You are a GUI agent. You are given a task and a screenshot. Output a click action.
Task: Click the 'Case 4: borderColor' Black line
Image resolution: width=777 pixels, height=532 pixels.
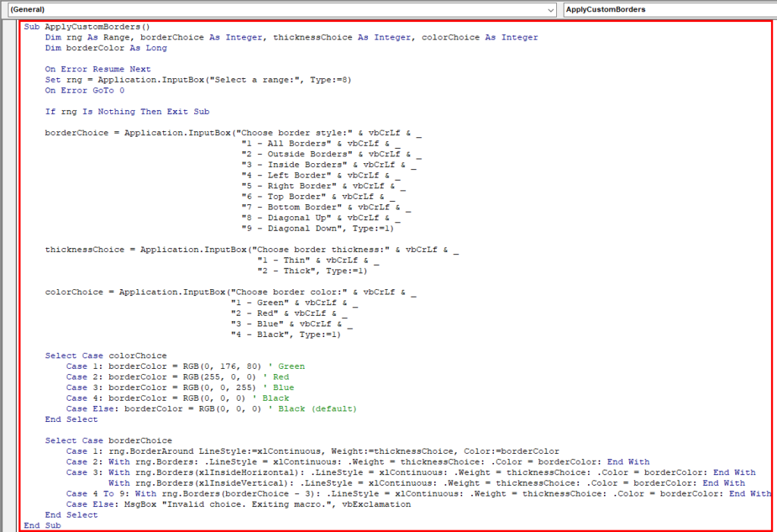pos(178,398)
